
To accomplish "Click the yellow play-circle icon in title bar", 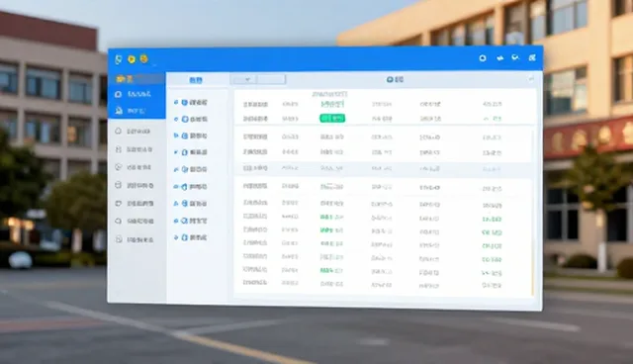I will point(132,59).
